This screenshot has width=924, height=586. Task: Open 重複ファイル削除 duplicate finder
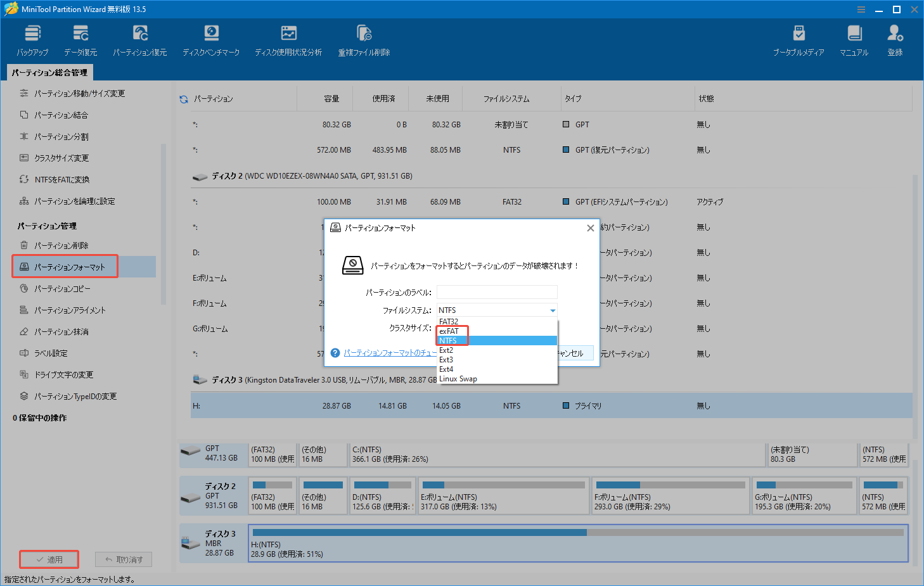tap(364, 41)
